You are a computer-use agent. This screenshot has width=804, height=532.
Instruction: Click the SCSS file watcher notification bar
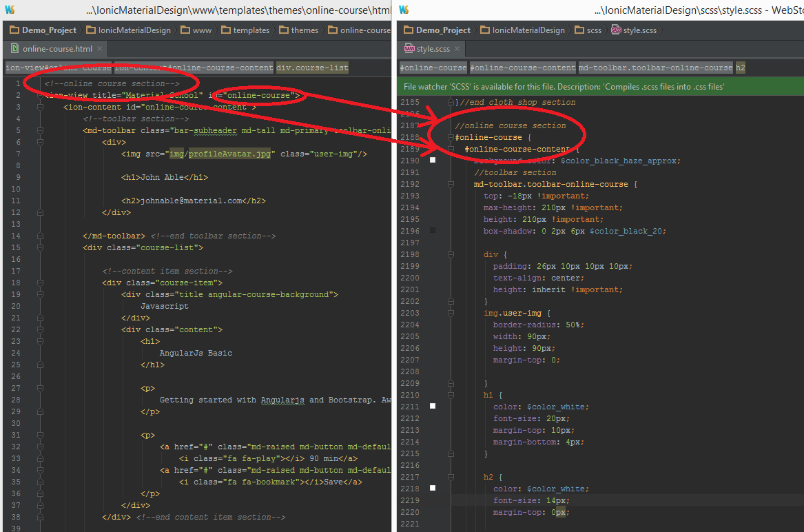click(564, 87)
